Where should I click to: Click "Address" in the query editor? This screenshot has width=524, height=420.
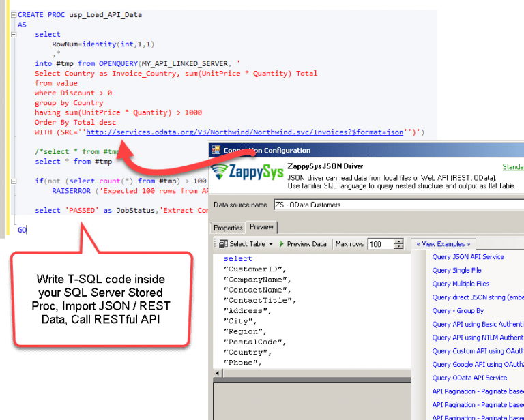(247, 310)
